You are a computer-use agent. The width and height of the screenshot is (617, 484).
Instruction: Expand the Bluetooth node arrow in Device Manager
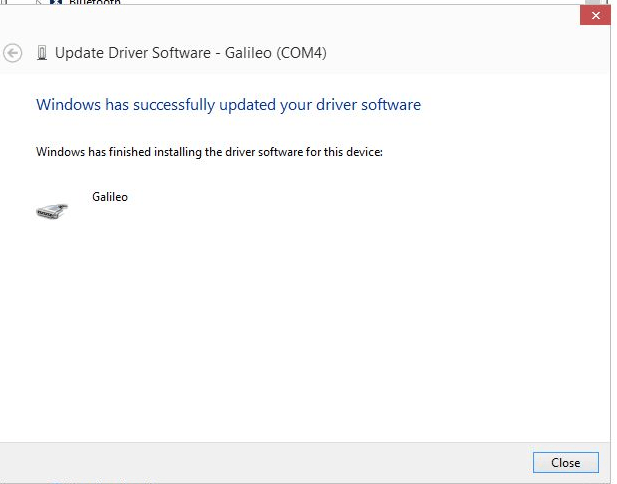pyautogui.click(x=39, y=3)
